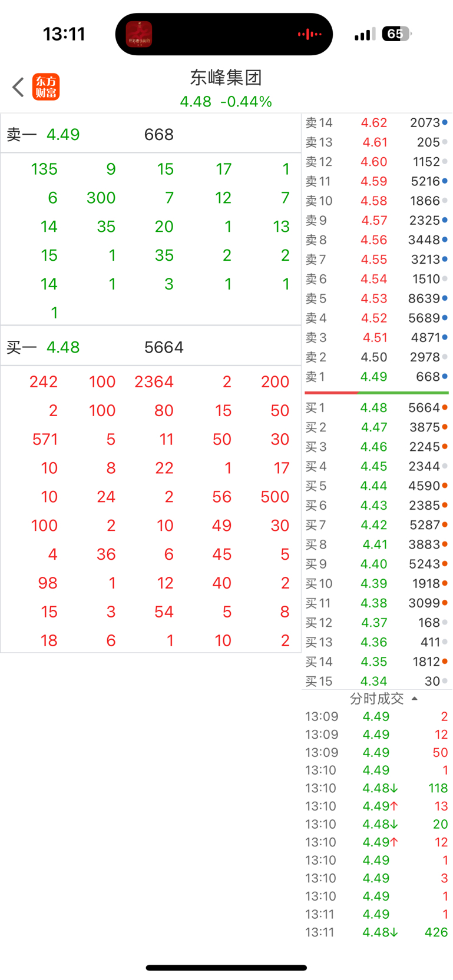Select the 13:09 trade with volume 50

tap(376, 752)
